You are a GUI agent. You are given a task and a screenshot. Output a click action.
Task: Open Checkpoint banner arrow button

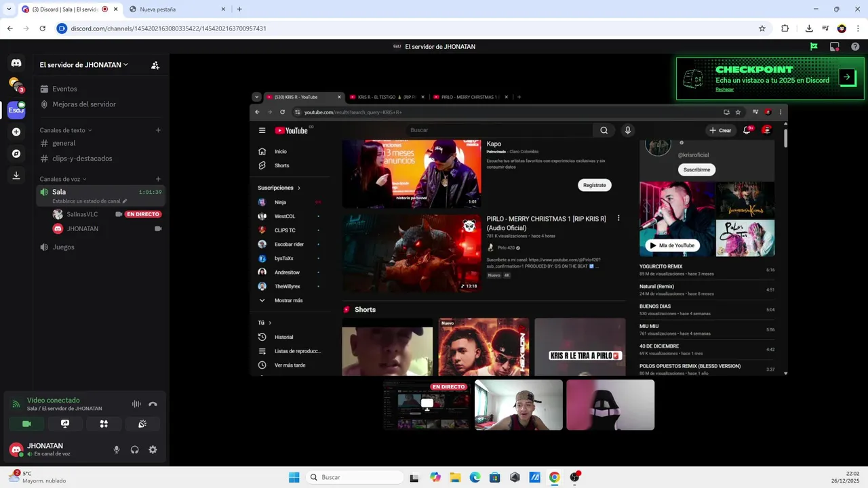tap(847, 77)
